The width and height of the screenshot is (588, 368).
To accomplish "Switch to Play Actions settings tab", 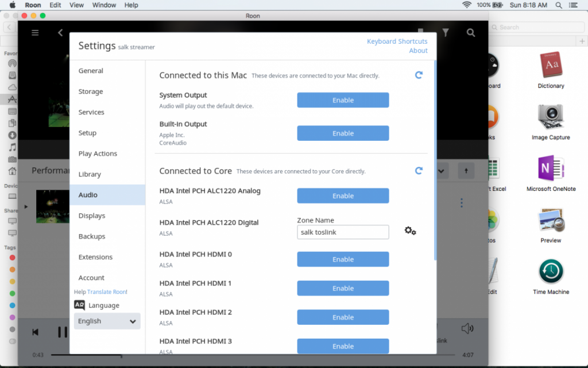I will point(107,153).
